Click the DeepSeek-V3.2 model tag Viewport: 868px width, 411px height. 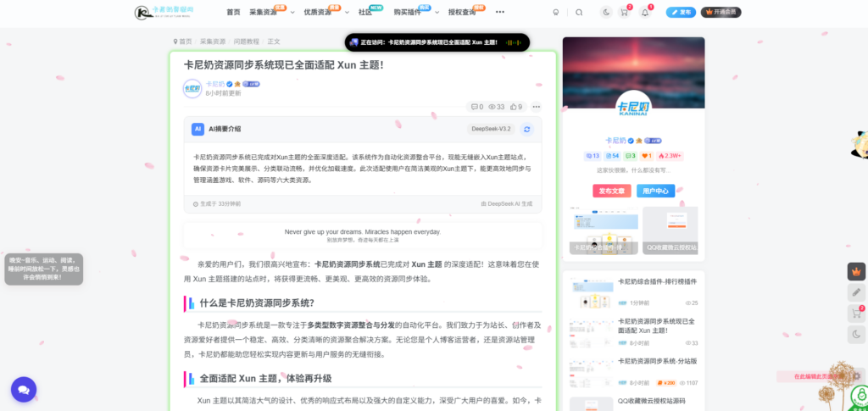[x=491, y=129]
